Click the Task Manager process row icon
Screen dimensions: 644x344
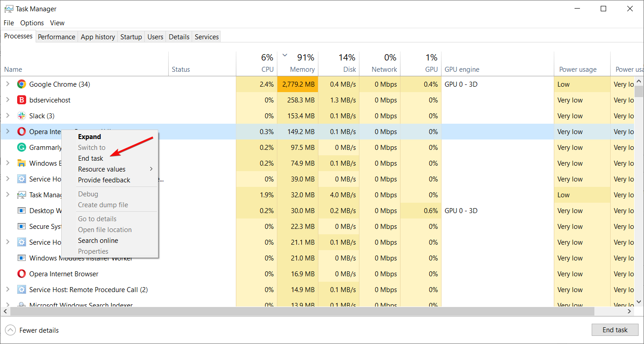tap(21, 195)
